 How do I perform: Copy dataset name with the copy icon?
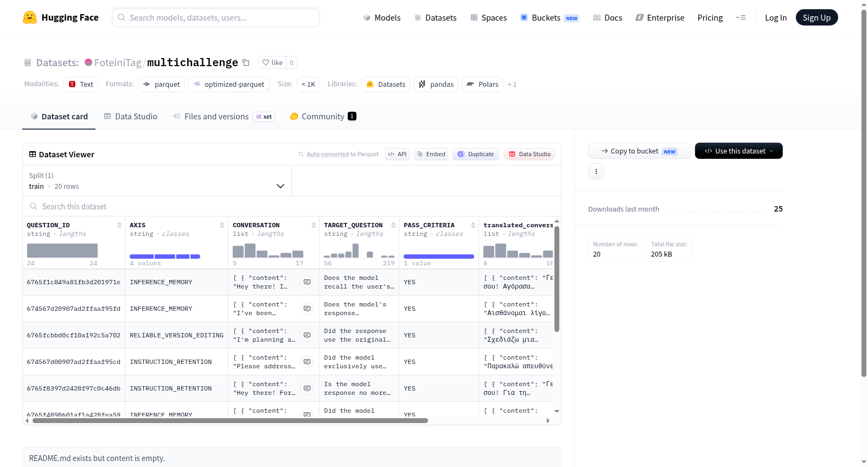(246, 62)
